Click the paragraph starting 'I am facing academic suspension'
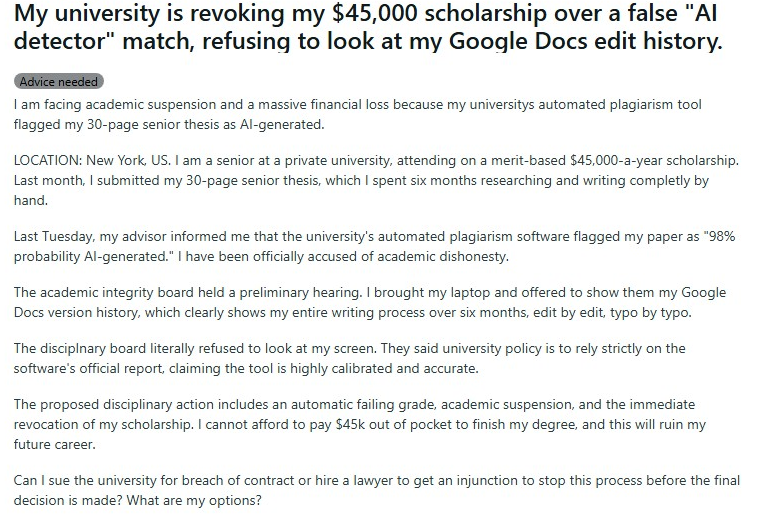Screen dimensions: 758x531 358,115
